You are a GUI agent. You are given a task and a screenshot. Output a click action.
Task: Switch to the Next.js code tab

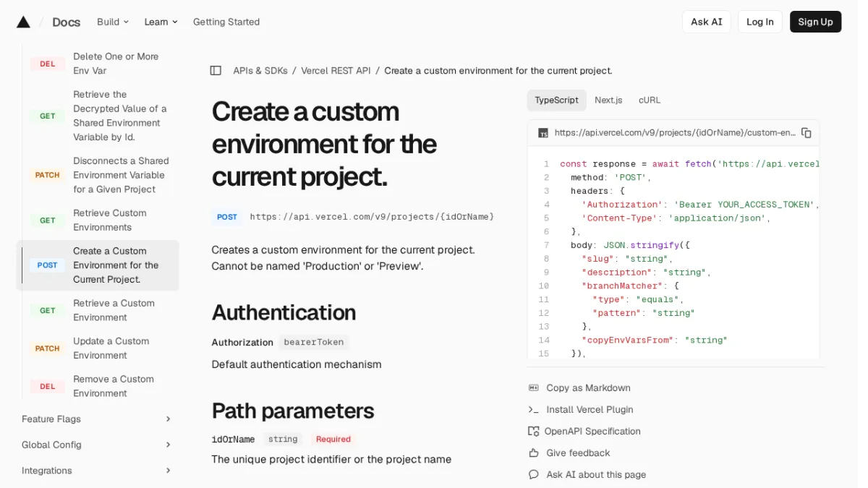point(608,100)
